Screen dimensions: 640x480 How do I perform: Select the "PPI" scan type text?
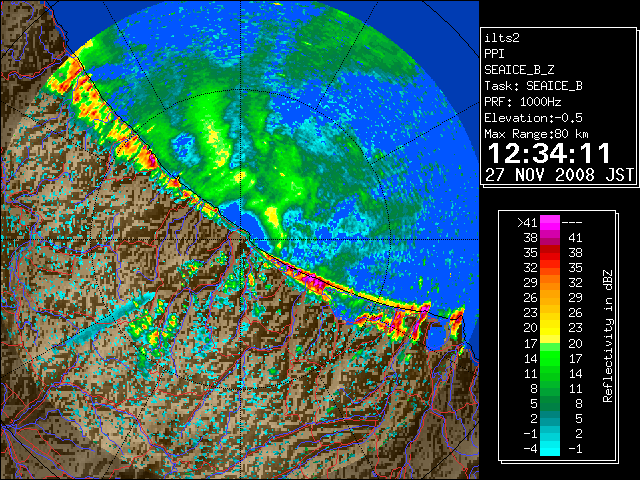(494, 54)
